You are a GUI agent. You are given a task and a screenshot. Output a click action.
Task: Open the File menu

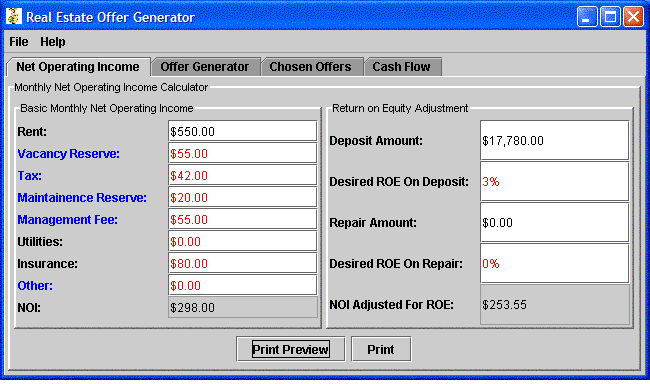click(x=19, y=42)
